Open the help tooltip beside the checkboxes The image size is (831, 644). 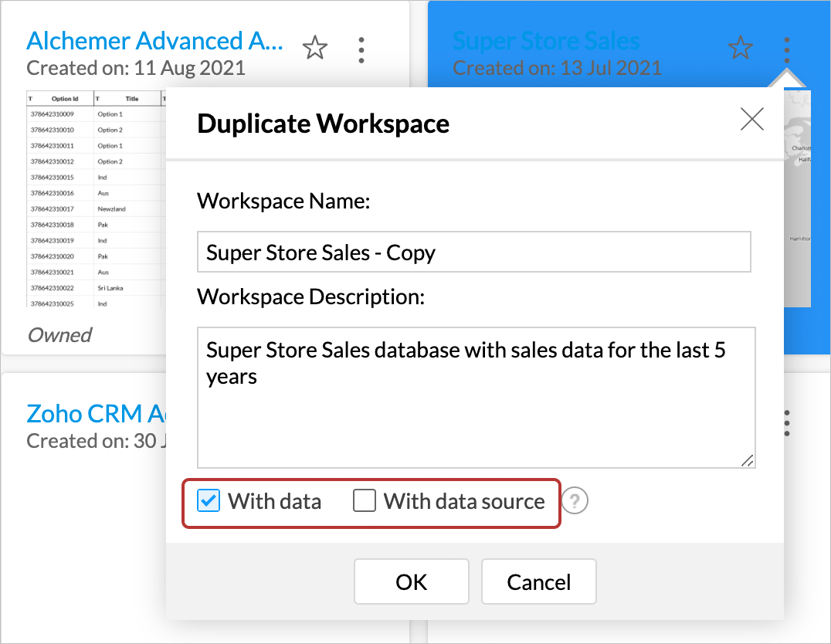tap(575, 500)
